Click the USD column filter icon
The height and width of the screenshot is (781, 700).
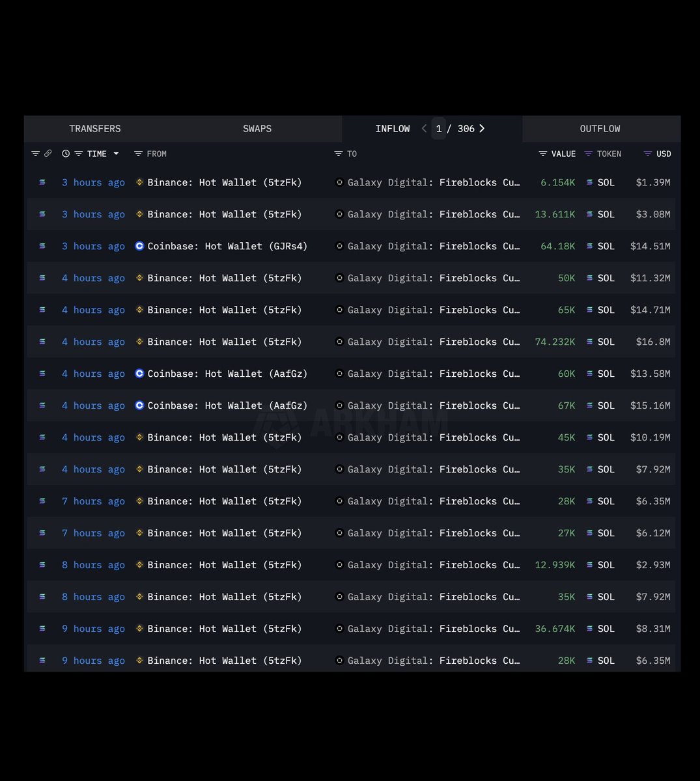(x=647, y=154)
